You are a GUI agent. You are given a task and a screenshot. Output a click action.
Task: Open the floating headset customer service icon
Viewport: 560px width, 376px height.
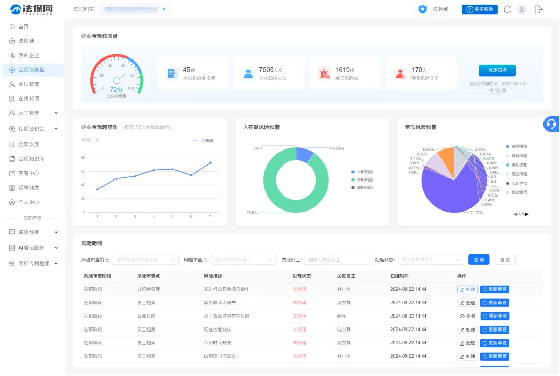click(x=551, y=124)
